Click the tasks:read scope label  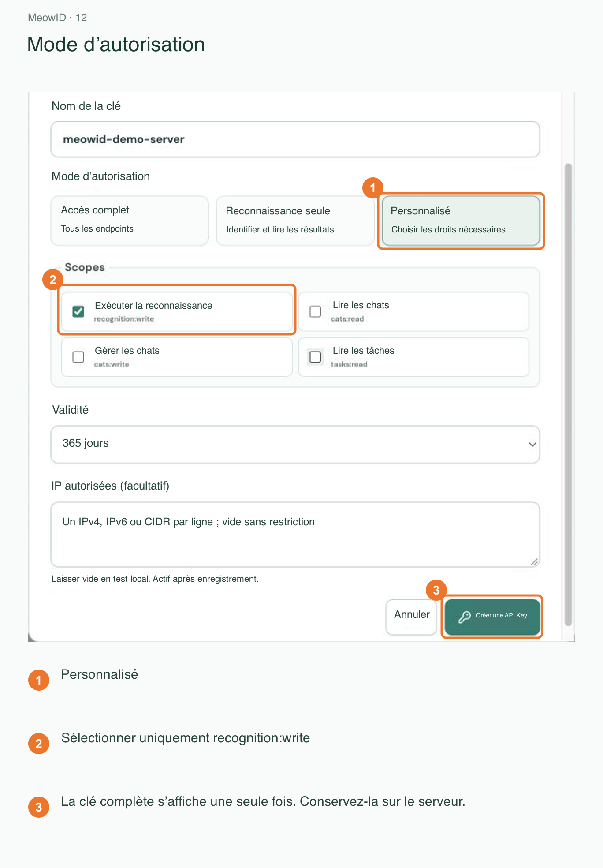(x=349, y=364)
